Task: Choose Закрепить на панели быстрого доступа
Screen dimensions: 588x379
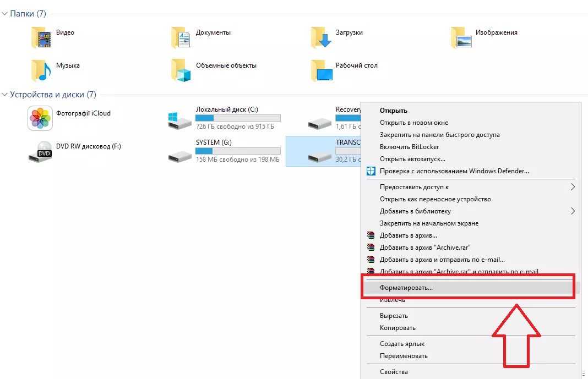Action: coord(439,135)
